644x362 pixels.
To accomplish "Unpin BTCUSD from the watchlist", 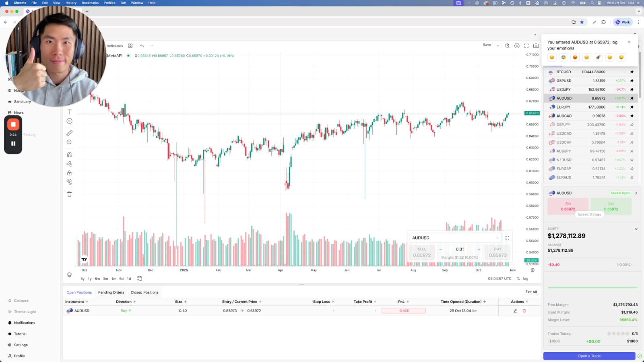I will tap(632, 72).
